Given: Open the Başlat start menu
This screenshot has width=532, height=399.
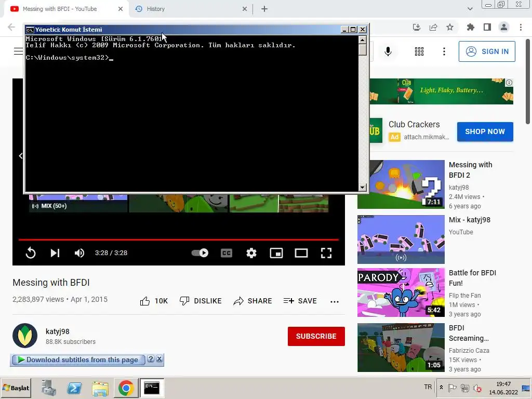Looking at the screenshot, I should click(x=16, y=388).
